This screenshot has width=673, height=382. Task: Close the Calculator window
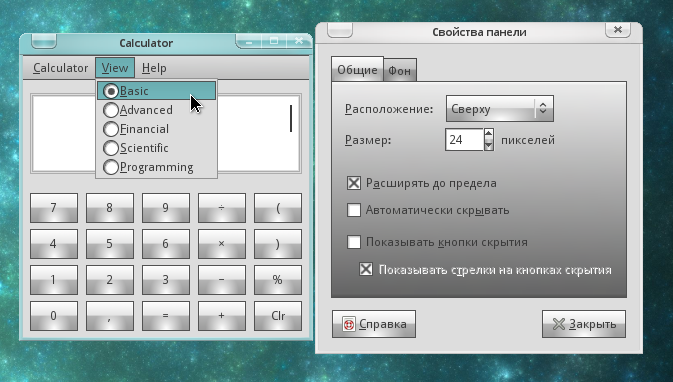pyautogui.click(x=299, y=41)
